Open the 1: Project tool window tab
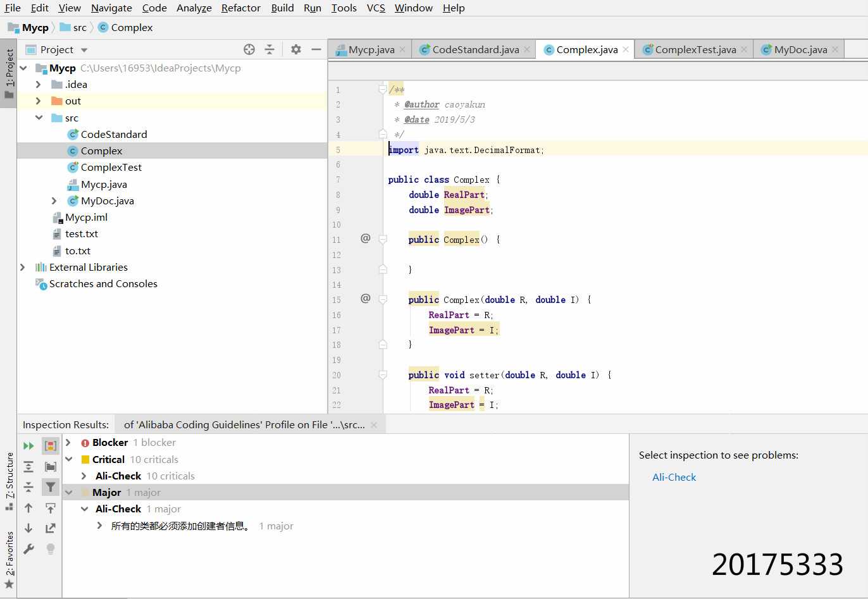Image resolution: width=868 pixels, height=599 pixels. 9,73
